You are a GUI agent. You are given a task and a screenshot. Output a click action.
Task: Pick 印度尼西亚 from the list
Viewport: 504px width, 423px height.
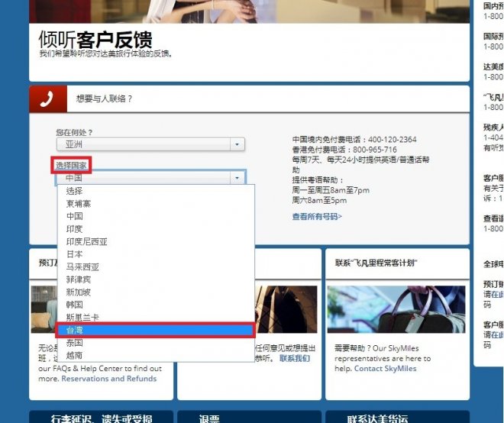(86, 241)
